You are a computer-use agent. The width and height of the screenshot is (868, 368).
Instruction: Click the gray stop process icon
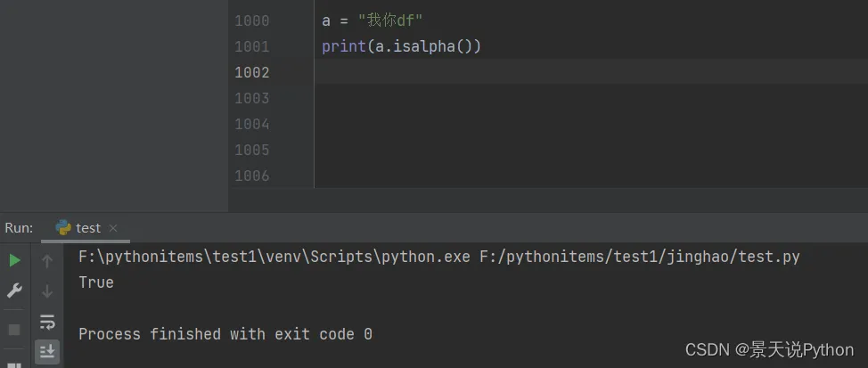14,329
